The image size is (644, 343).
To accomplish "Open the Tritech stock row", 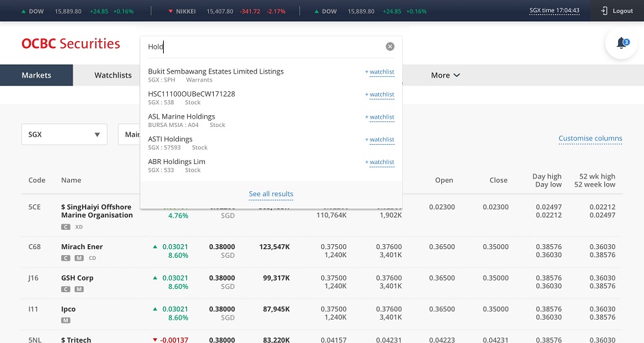I will coord(76,340).
